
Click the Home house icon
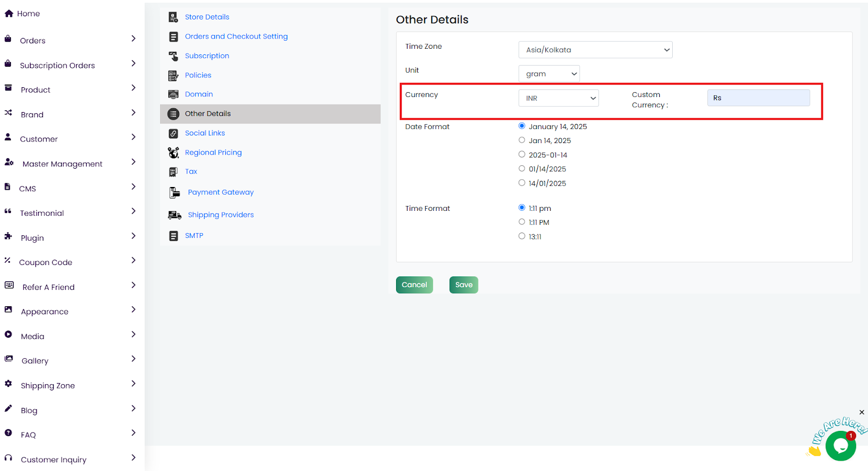click(x=9, y=14)
